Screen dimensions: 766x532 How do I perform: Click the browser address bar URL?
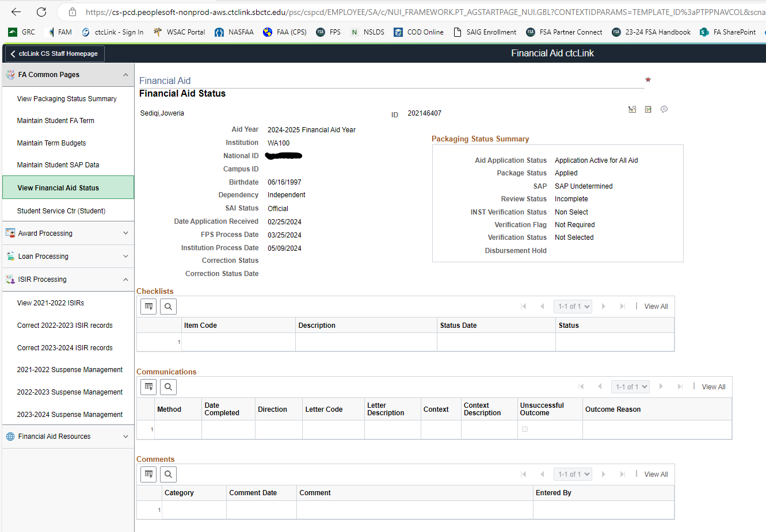tap(425, 12)
